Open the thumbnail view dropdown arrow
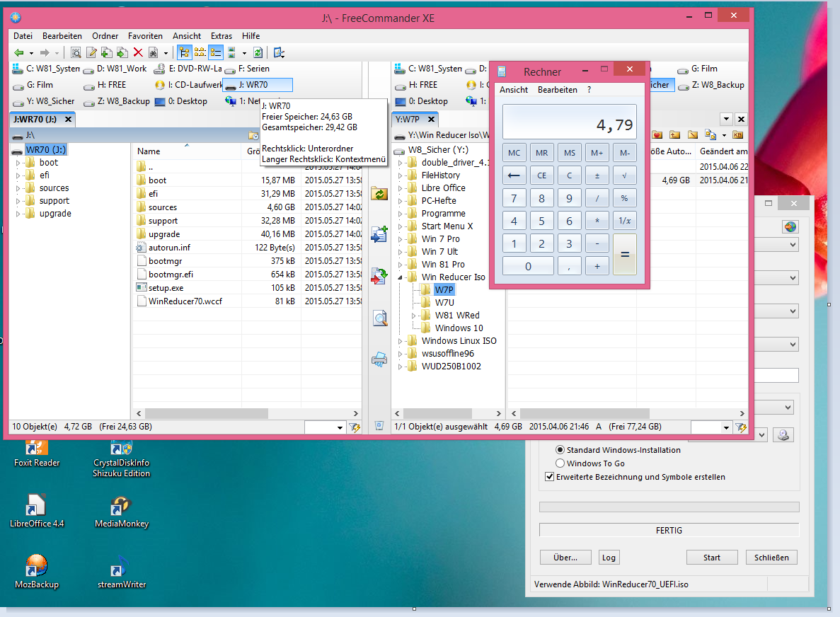840x617 pixels. [x=244, y=53]
